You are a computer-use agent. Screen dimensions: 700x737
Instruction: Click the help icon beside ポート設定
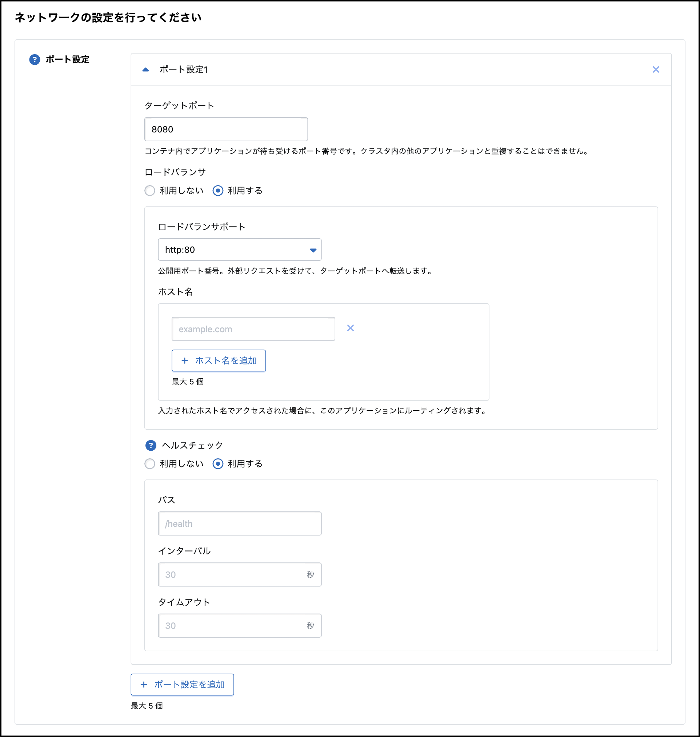pos(35,59)
